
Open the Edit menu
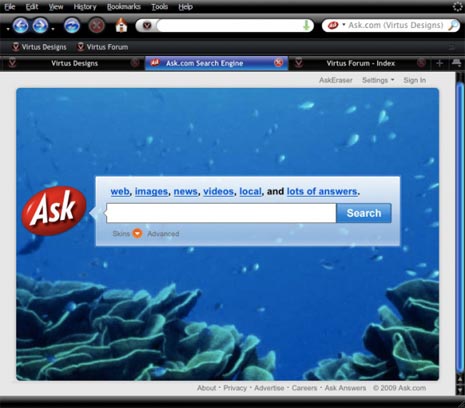(32, 7)
